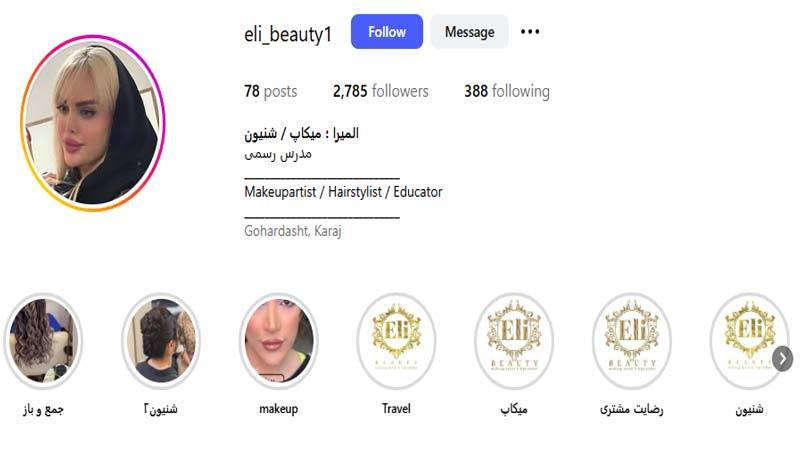
Task: View the 388 following list
Action: coord(507,91)
